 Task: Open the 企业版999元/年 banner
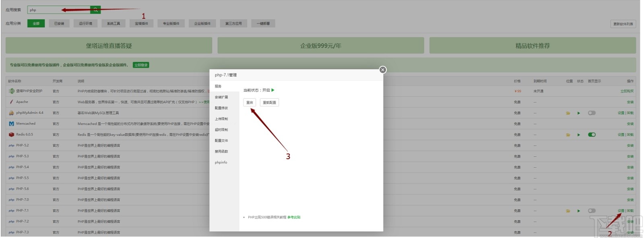(321, 45)
